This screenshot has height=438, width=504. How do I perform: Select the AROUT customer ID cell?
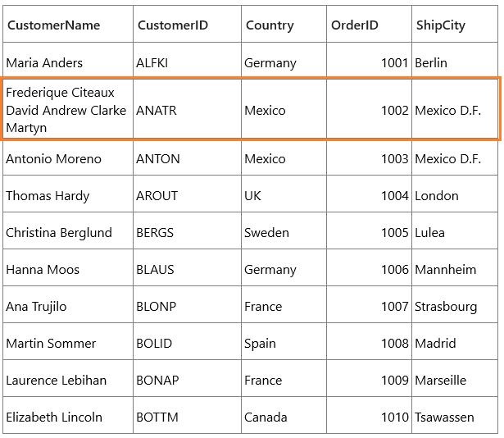[187, 194]
